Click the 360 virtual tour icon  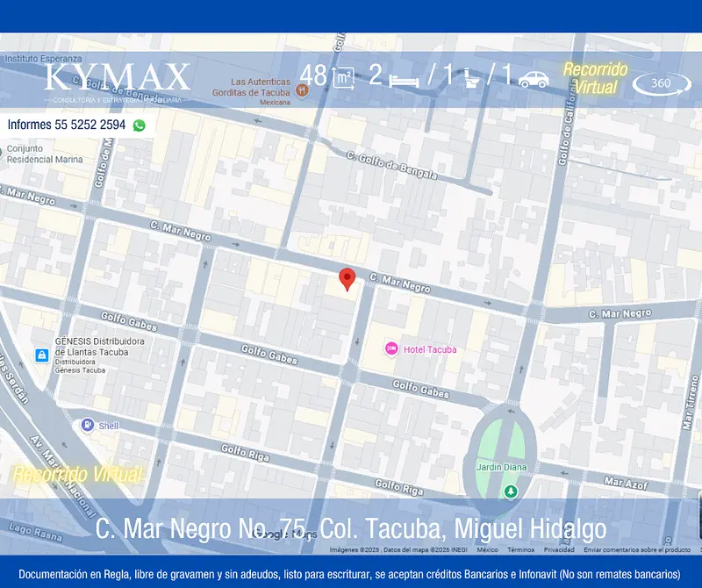(662, 83)
